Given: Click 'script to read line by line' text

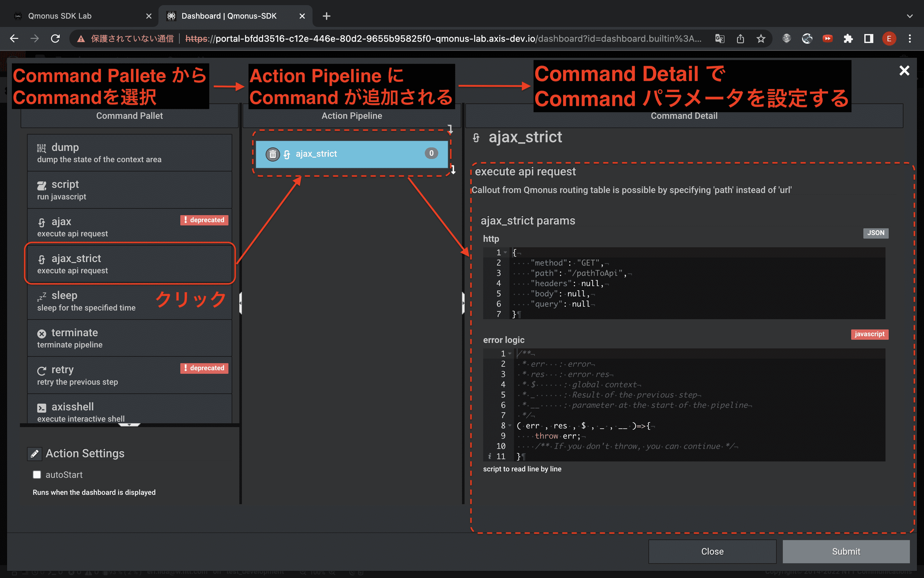Looking at the screenshot, I should [x=522, y=469].
